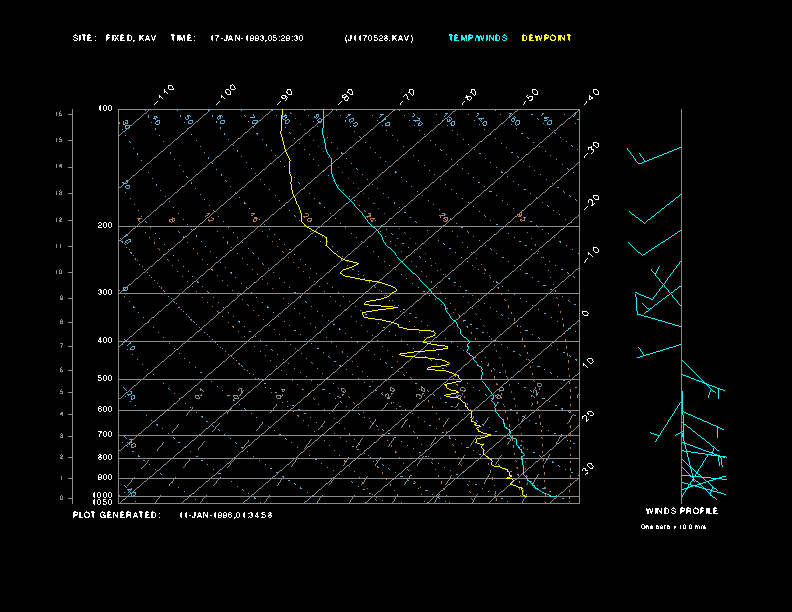Click the yellow DEWPOINT legend label
Screen dimensions: 792x612
547,38
